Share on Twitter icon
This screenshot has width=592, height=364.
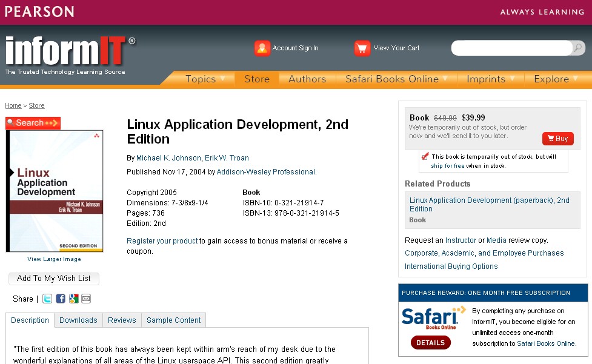click(47, 299)
